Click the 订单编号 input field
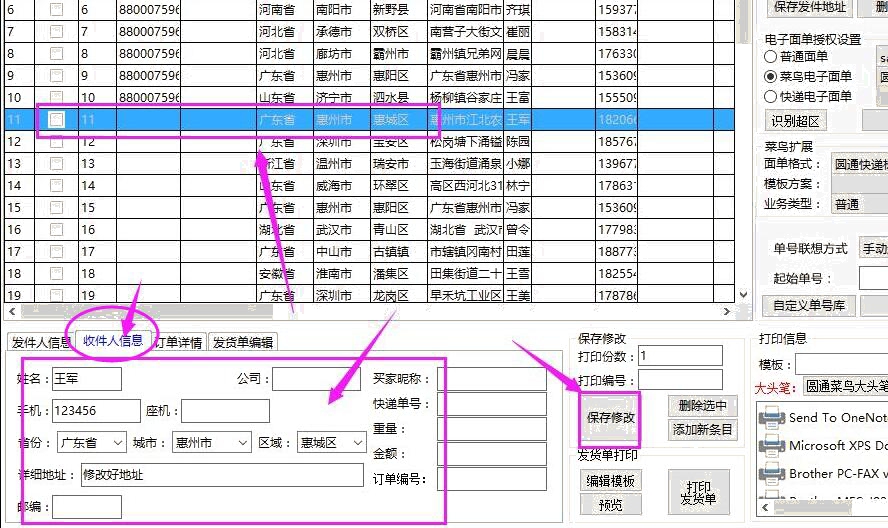This screenshot has width=888, height=528. [492, 479]
